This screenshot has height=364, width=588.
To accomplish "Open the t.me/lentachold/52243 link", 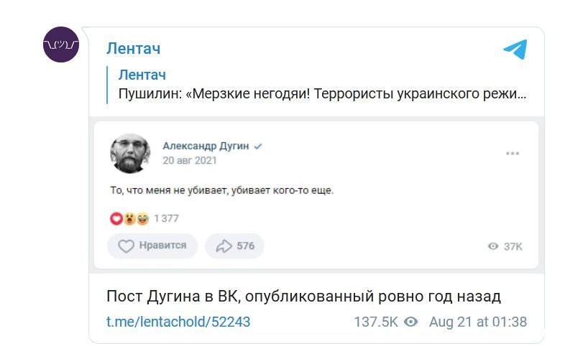I will coord(178,322).
